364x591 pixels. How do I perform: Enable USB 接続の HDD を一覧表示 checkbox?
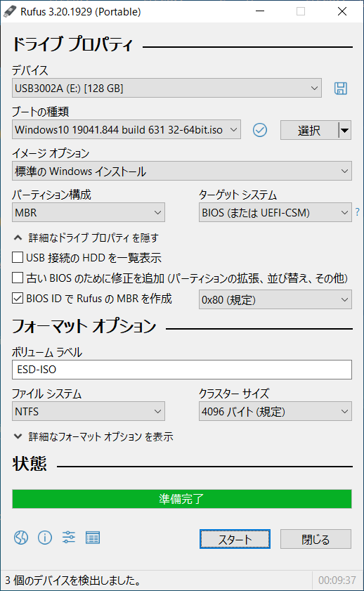pyautogui.click(x=18, y=257)
